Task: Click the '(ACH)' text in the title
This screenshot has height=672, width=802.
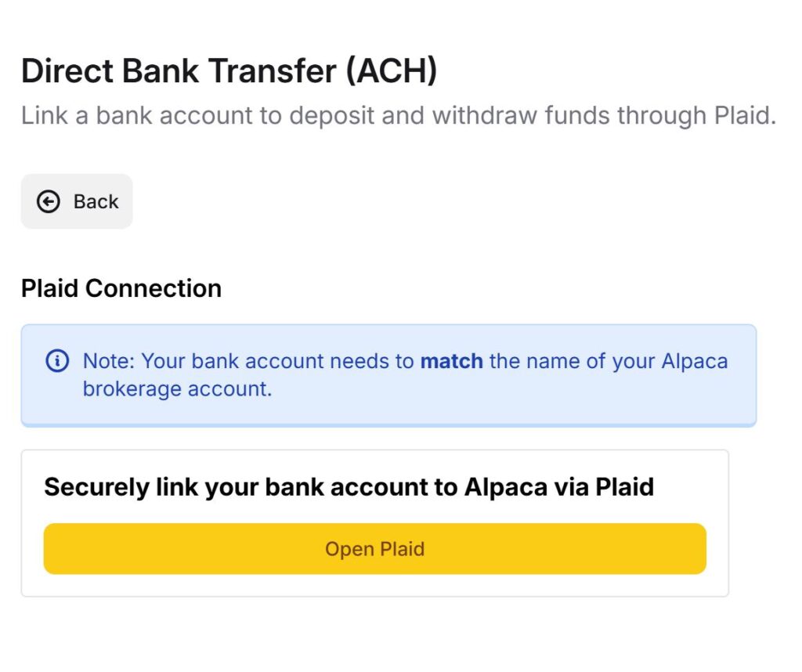Action: pyautogui.click(x=392, y=70)
